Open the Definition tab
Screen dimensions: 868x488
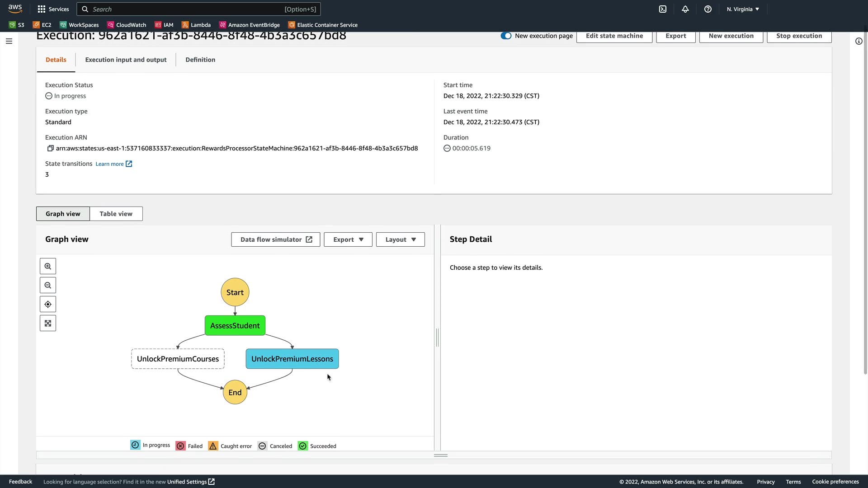click(x=200, y=60)
